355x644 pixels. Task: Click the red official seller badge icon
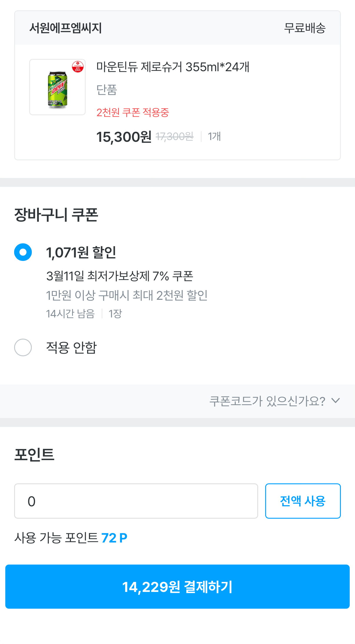[78, 67]
